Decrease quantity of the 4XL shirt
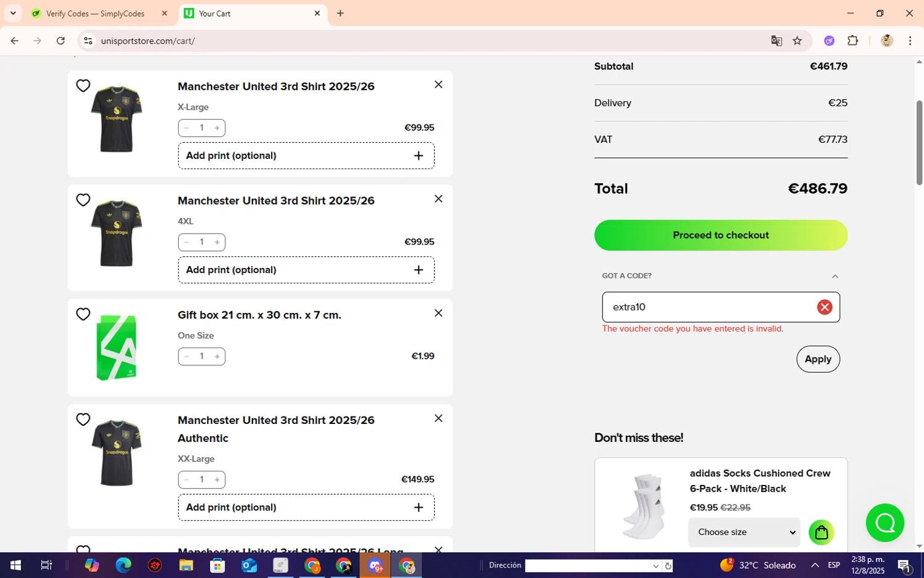 (186, 242)
